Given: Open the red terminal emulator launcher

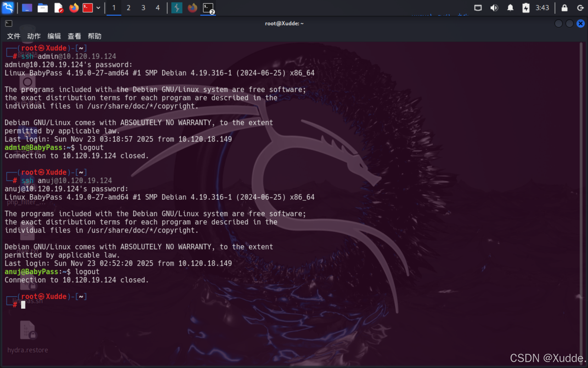Looking at the screenshot, I should (88, 8).
